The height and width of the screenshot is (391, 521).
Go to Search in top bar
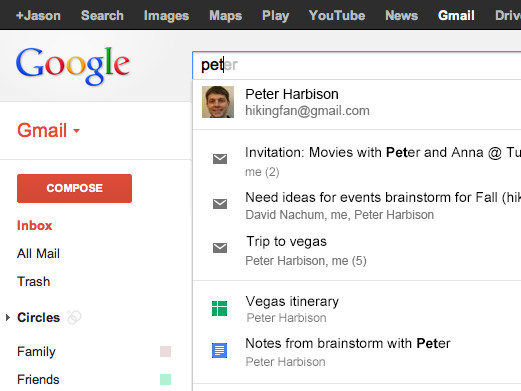(102, 16)
